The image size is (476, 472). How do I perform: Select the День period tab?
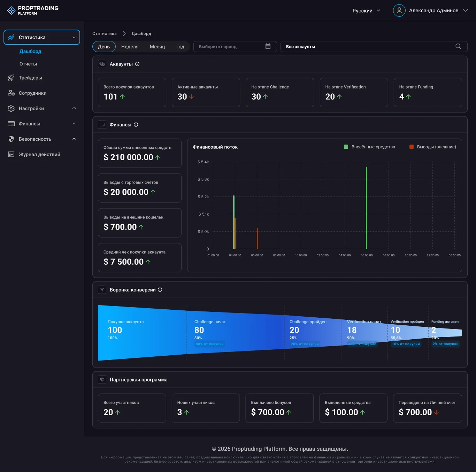[x=104, y=46]
